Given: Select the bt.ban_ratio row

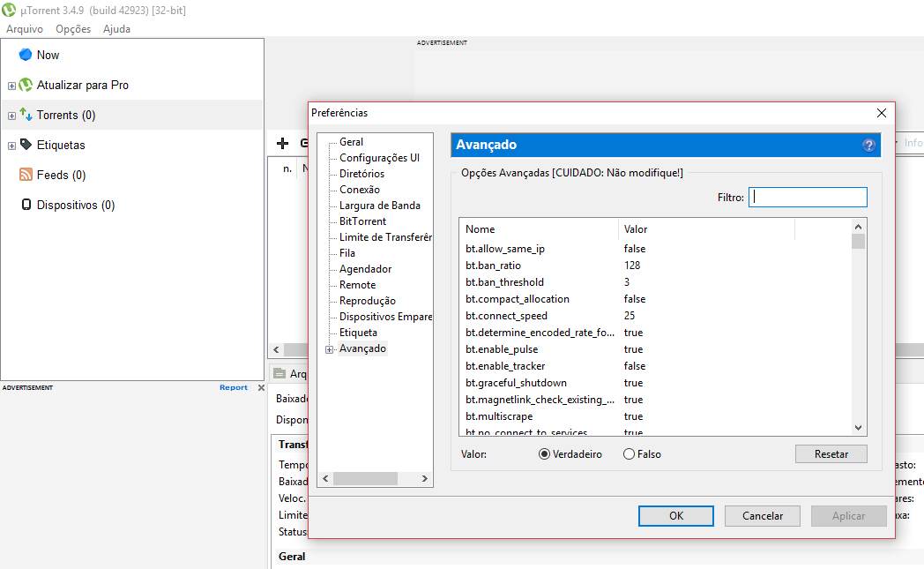Looking at the screenshot, I should 655,266.
